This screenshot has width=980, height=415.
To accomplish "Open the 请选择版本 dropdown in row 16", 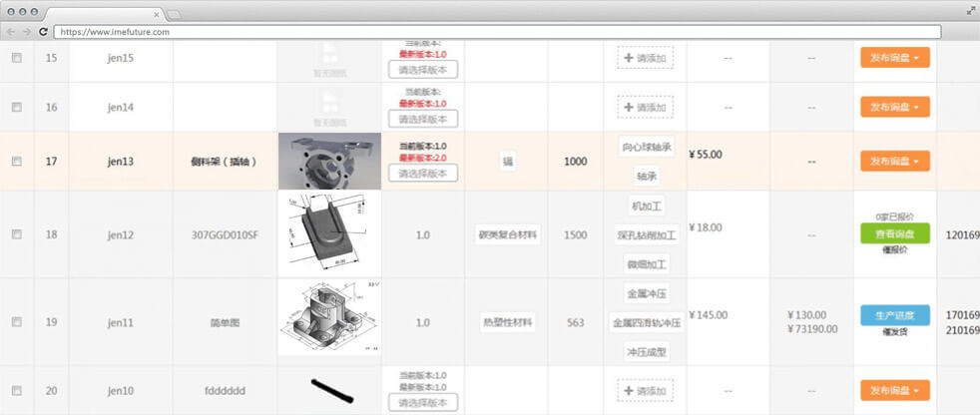I will (x=423, y=119).
